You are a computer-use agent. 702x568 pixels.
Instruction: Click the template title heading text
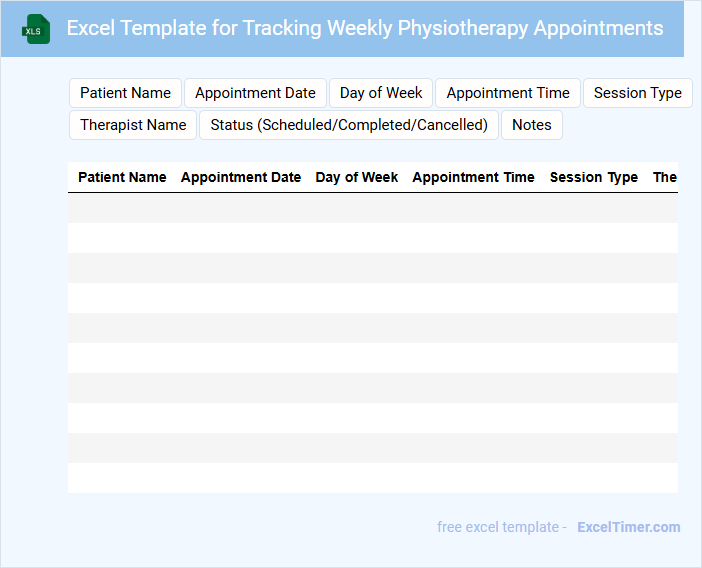364,28
